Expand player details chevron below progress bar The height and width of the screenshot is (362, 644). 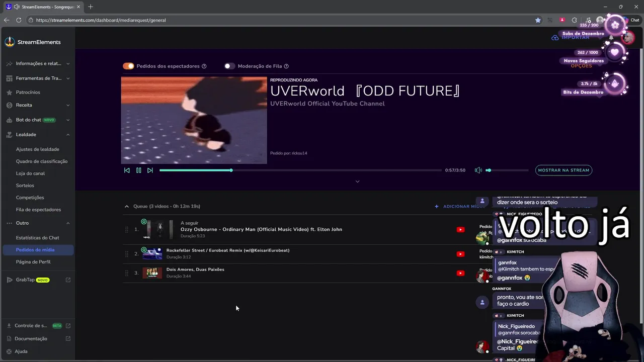[358, 182]
